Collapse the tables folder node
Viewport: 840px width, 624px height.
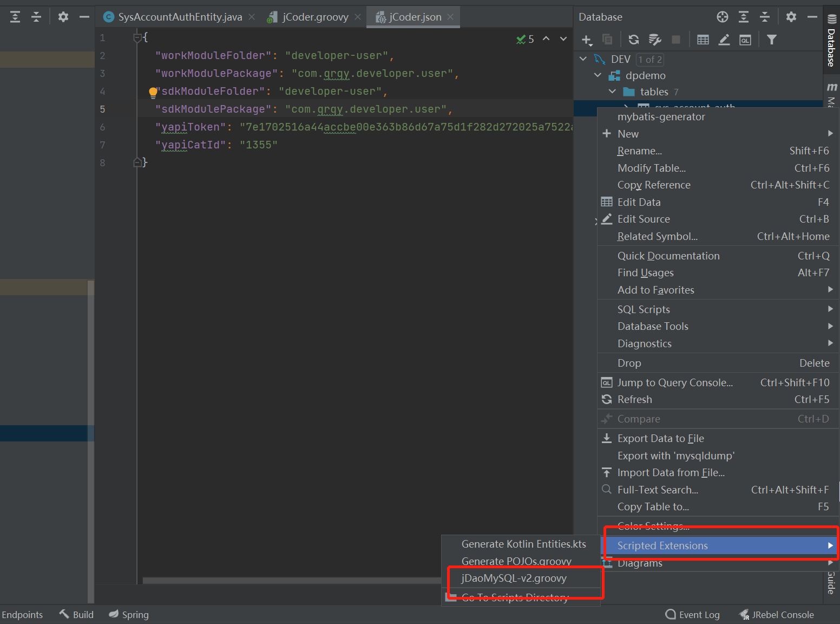click(612, 92)
